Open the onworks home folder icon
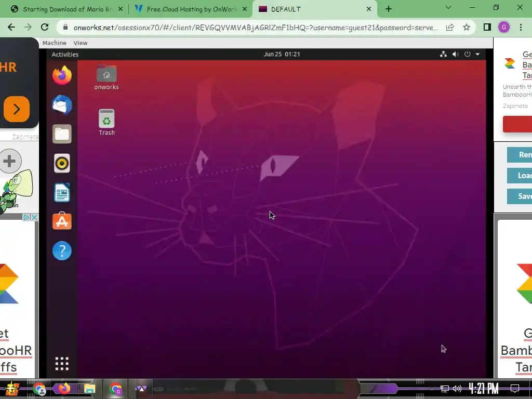 (107, 77)
